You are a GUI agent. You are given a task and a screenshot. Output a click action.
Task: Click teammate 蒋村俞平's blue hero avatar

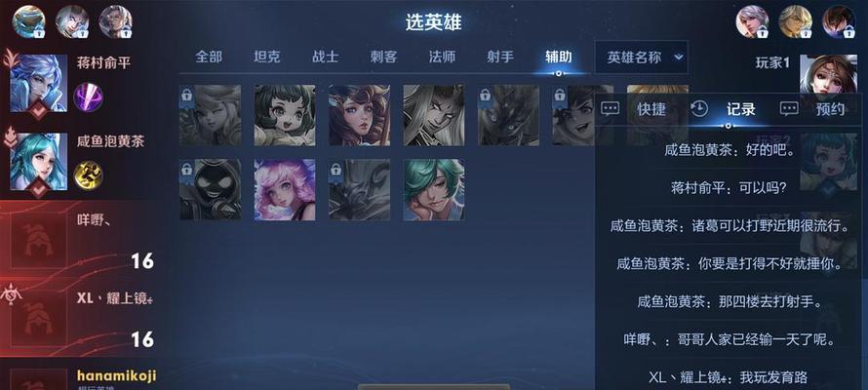pyautogui.click(x=39, y=83)
